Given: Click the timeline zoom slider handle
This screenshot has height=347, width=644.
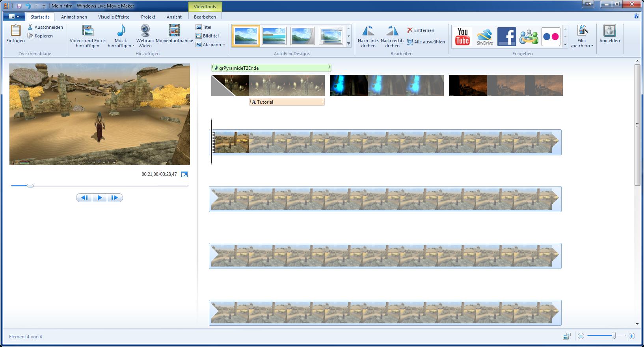Looking at the screenshot, I should (614, 336).
